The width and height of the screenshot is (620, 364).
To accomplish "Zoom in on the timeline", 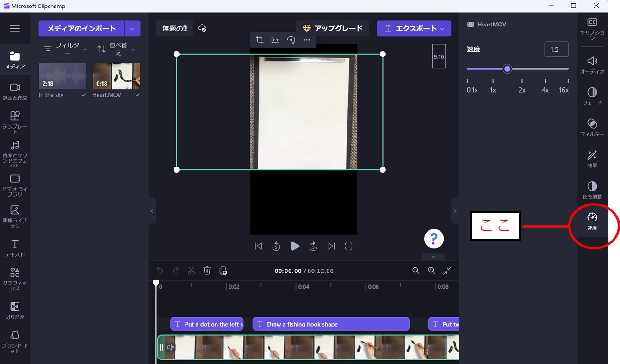I will pos(431,271).
